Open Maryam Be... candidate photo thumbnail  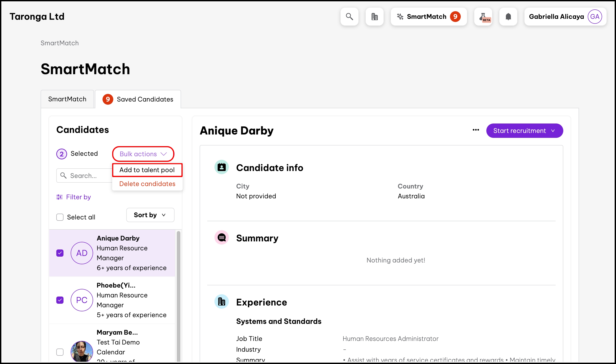[82, 351]
